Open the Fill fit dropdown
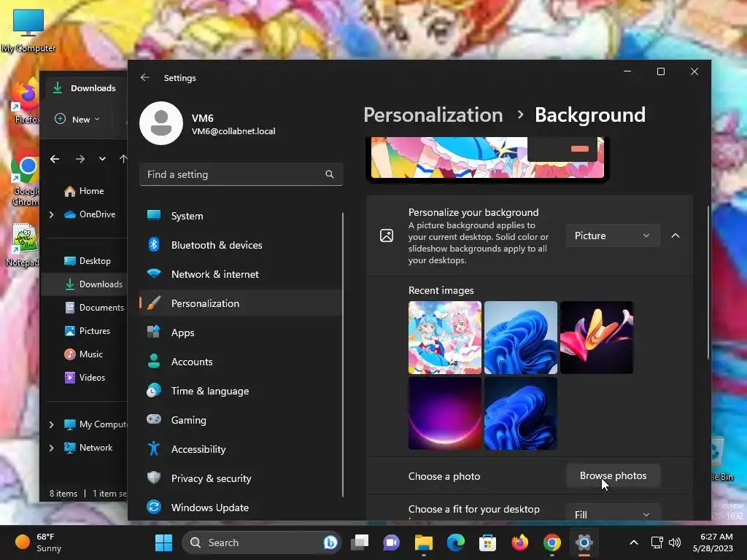Viewport: 747px width, 560px height. coord(613,514)
